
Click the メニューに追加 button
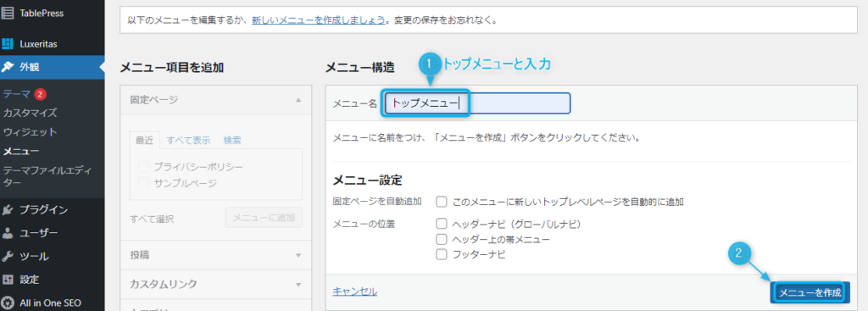264,218
